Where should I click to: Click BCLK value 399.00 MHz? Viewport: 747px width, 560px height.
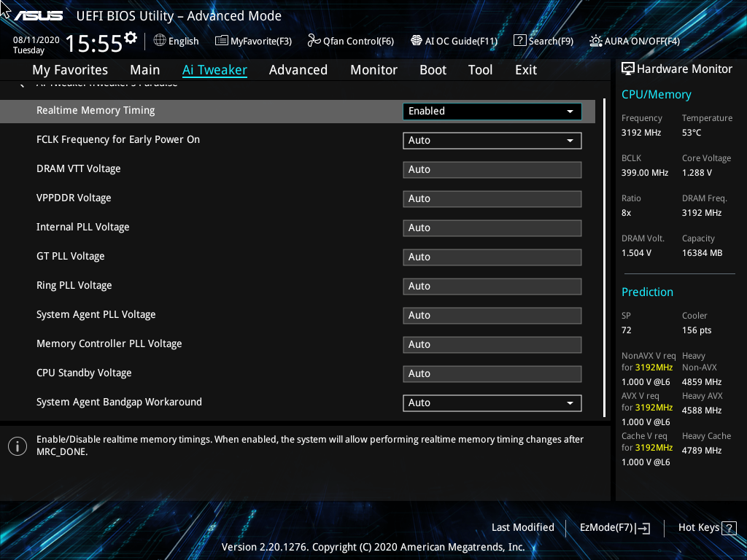pos(645,173)
